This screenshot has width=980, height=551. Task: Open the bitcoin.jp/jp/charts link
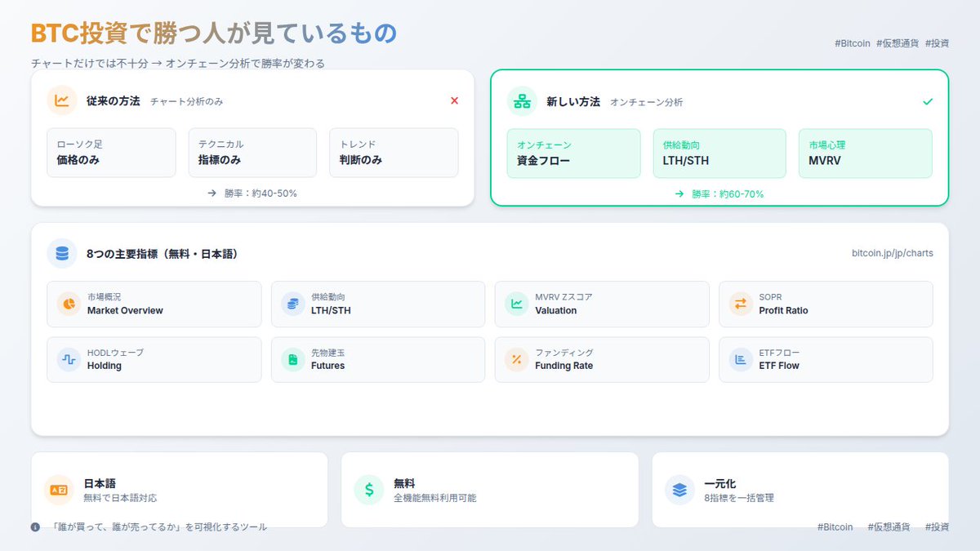[892, 254]
